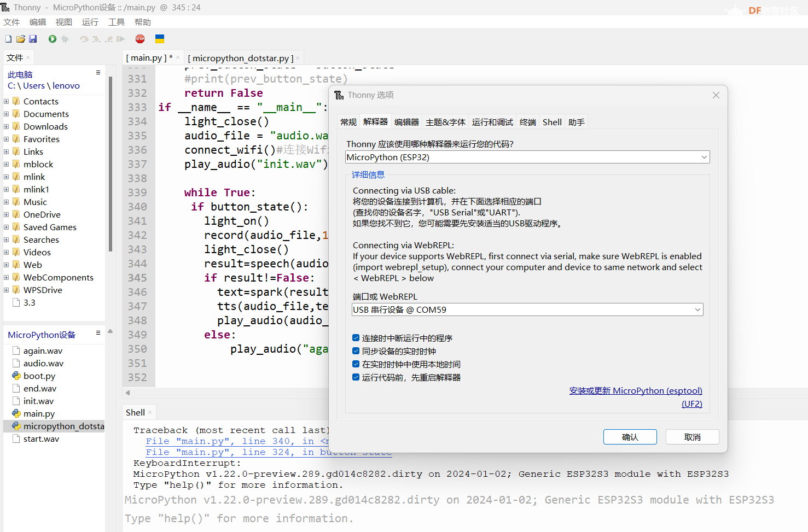The width and height of the screenshot is (808, 532).
Task: Toggle restart interpreter before running code checkbox
Action: tap(356, 377)
